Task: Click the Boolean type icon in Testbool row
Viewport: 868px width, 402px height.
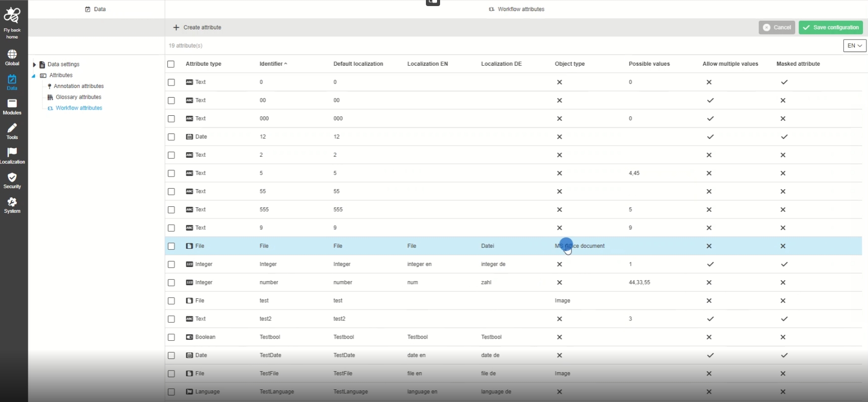Action: tap(190, 337)
